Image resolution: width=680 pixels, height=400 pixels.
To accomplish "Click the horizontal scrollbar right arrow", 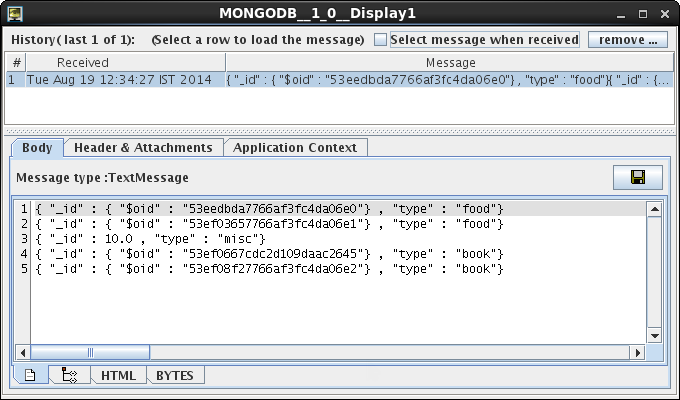I will click(637, 353).
